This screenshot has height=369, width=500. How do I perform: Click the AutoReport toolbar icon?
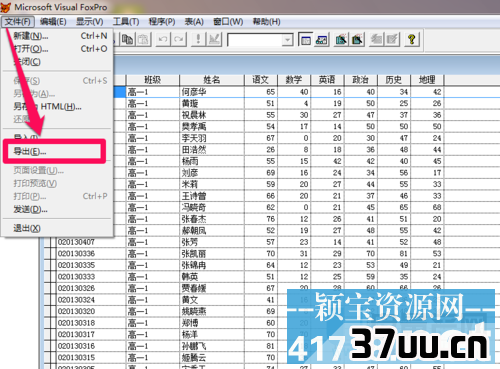pos(393,39)
